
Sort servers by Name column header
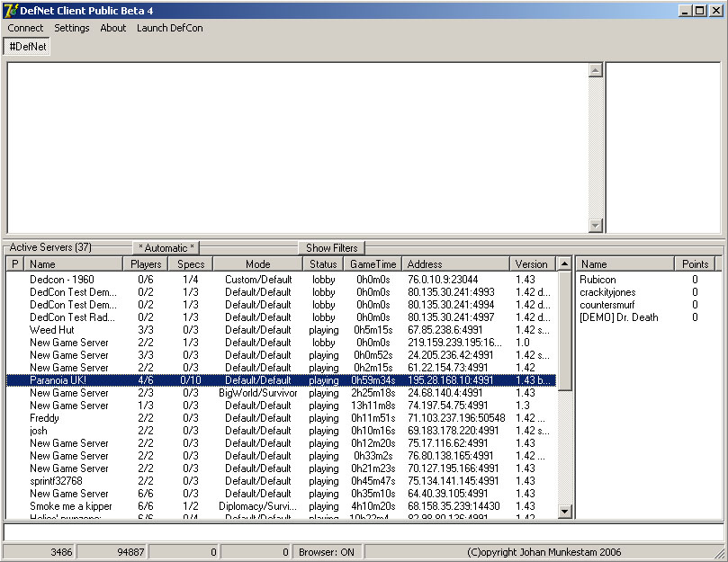[74, 264]
